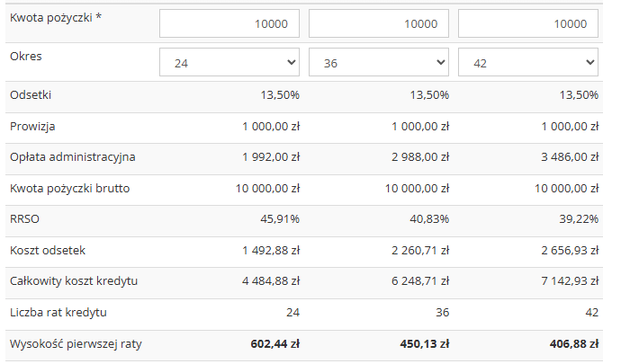Click the 2 988,00 zł administrative fee value
This screenshot has height=364, width=621.
[x=420, y=157]
